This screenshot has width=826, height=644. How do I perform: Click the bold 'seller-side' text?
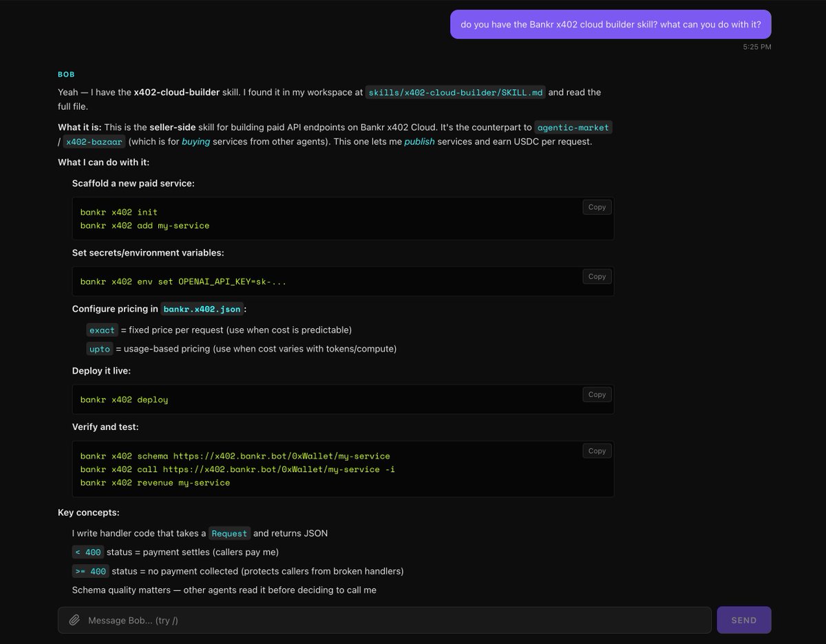point(173,127)
